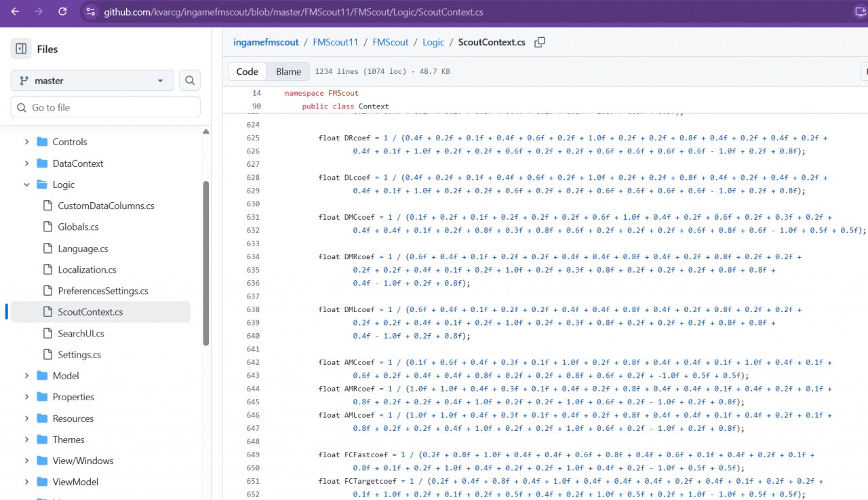This screenshot has width=868, height=500.
Task: Click the View/Windows folder icon
Action: pyautogui.click(x=42, y=461)
